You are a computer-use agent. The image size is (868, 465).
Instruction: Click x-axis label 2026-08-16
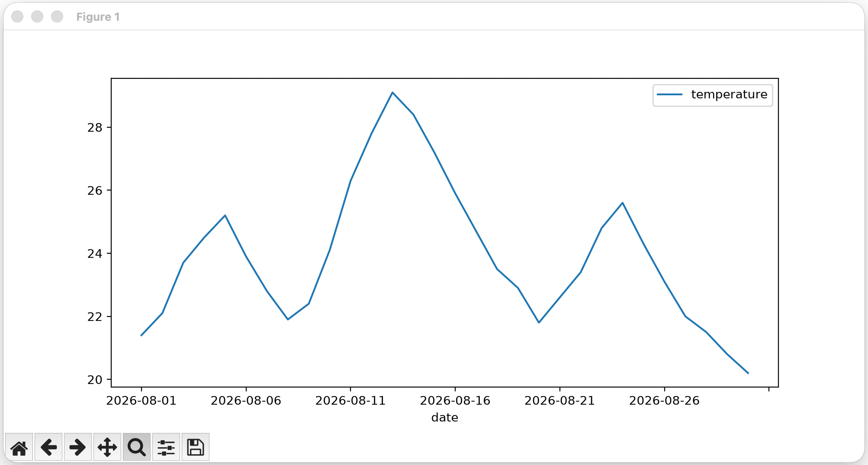coord(455,400)
